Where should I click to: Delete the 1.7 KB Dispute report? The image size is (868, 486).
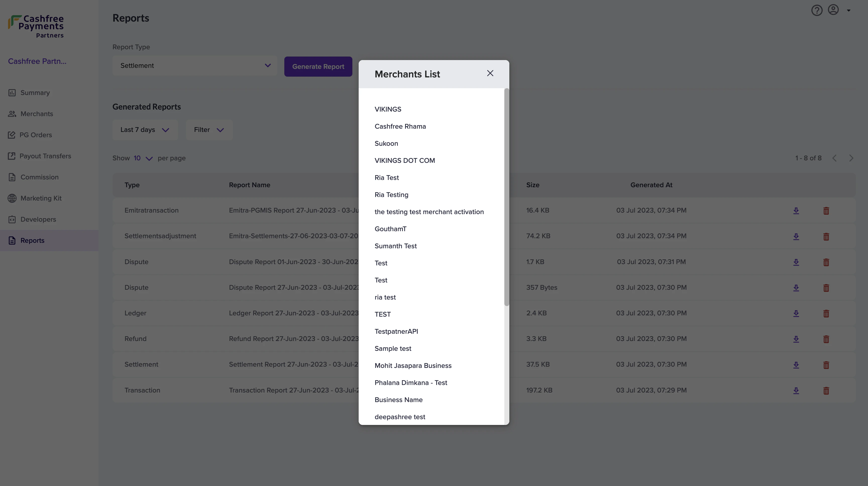click(826, 262)
